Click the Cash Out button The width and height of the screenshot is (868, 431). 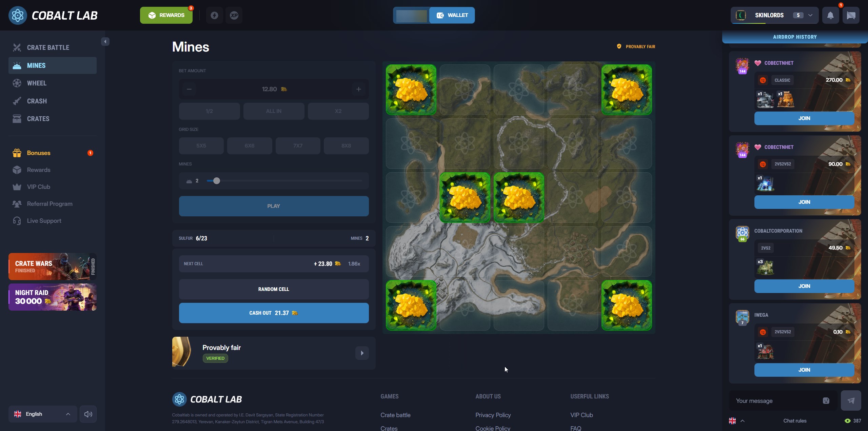pyautogui.click(x=274, y=313)
